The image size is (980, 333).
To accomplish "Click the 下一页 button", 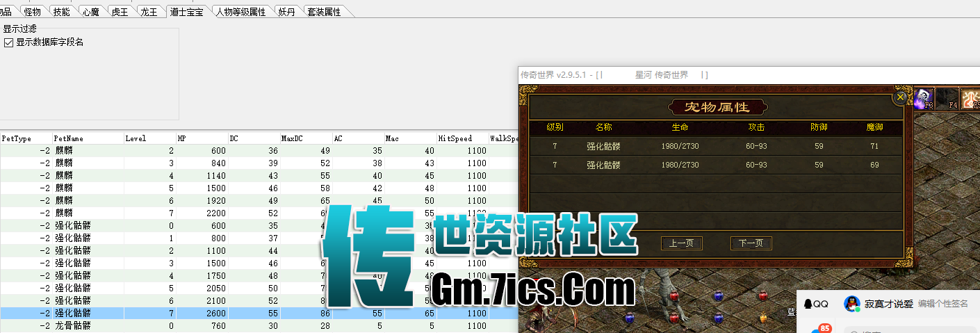I will pos(751,243).
